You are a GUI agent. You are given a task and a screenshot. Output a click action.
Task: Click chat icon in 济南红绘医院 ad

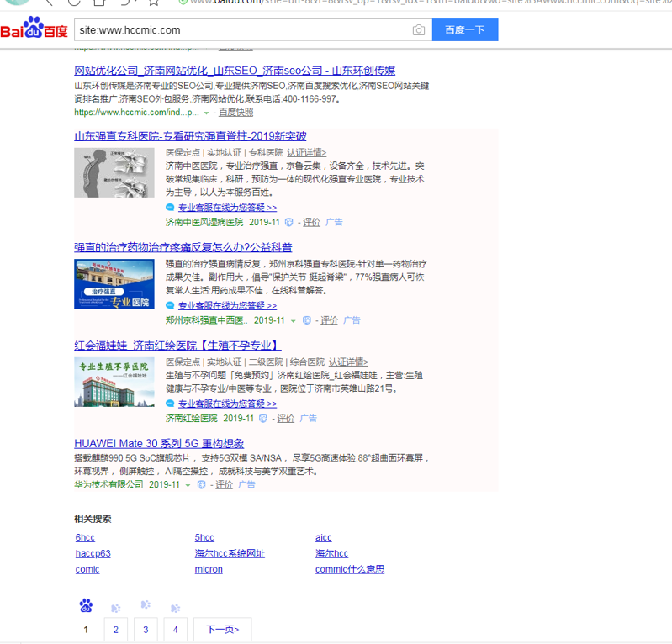(x=170, y=404)
